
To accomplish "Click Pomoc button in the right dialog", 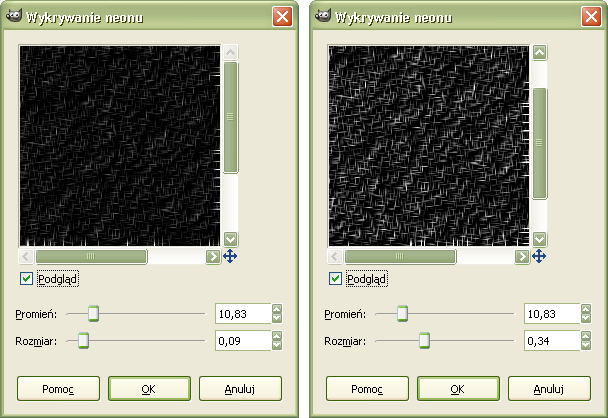I will [x=362, y=388].
